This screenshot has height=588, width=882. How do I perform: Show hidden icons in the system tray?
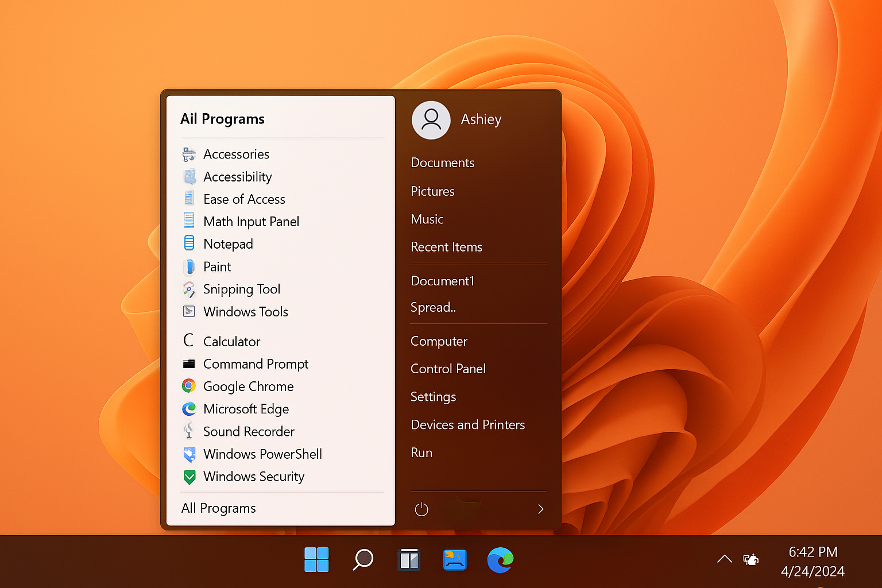(x=724, y=559)
